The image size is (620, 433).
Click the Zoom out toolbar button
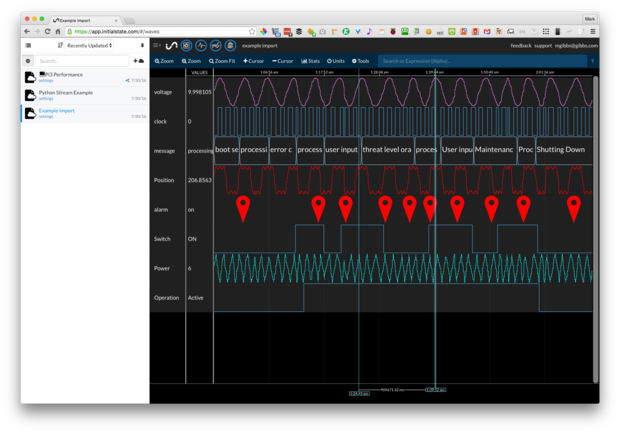tap(191, 61)
